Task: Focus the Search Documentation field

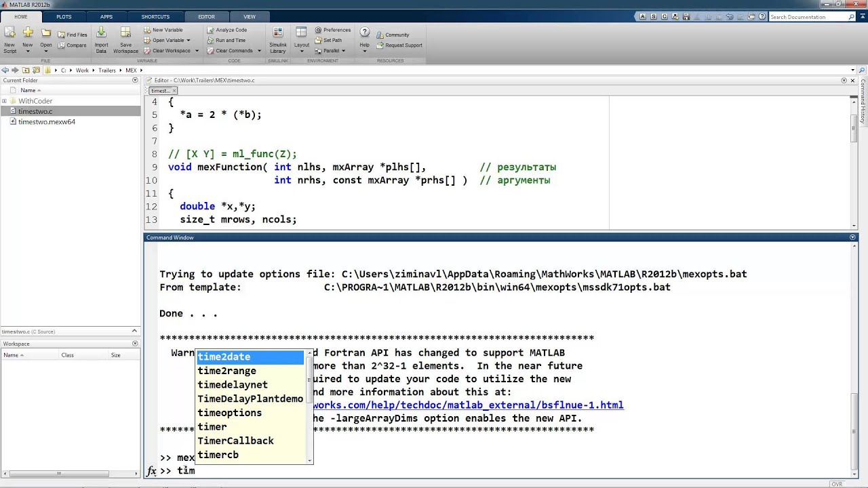Action: pyautogui.click(x=811, y=16)
